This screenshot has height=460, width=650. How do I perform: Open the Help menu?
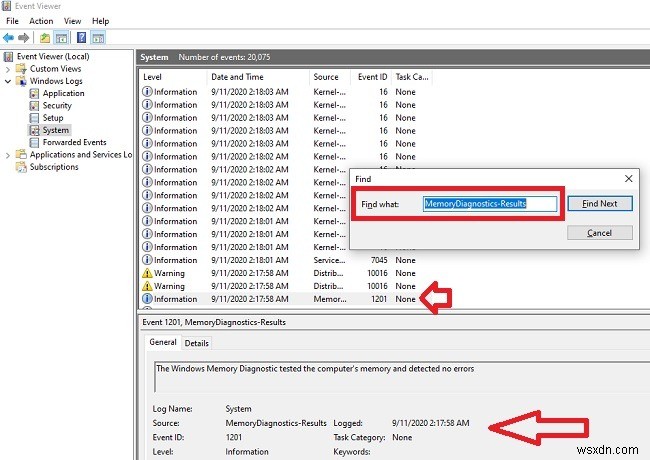pyautogui.click(x=100, y=21)
